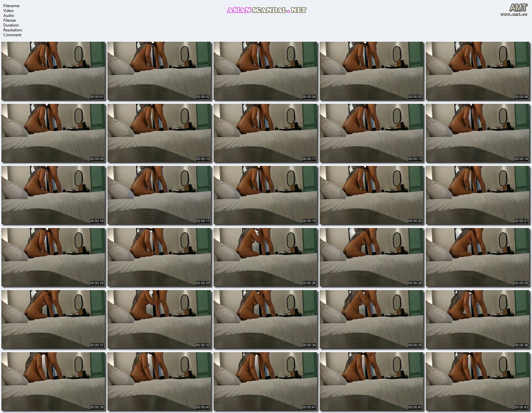Click the thumbnail timestamped 00:00:29
This screenshot has height=413, width=532.
click(478, 257)
